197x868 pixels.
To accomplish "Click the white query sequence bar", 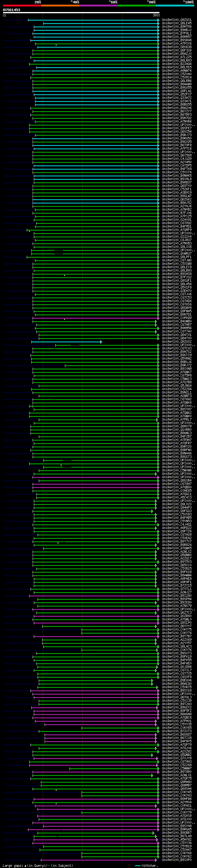I will 81,13.
